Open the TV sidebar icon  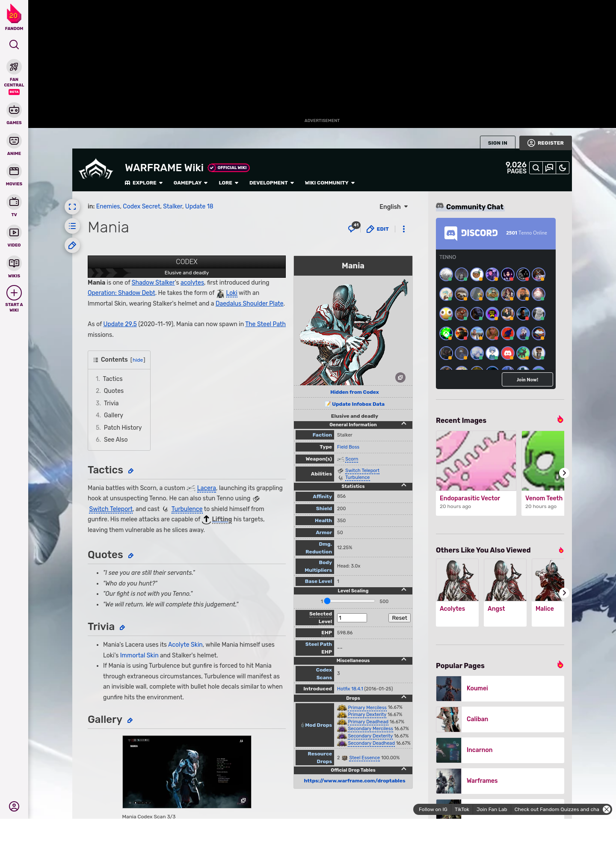click(14, 202)
